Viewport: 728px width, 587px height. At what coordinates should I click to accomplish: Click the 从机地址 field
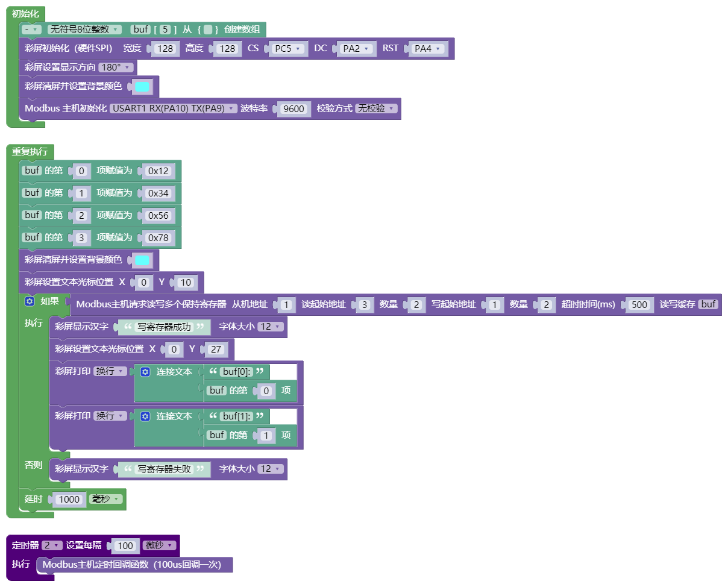pyautogui.click(x=286, y=305)
